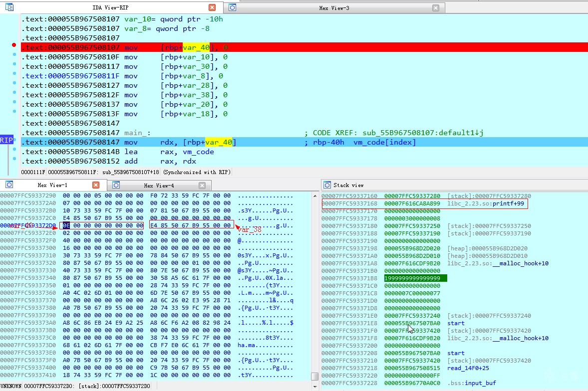
Task: Open the Hex View-4 tab
Action: point(159,186)
